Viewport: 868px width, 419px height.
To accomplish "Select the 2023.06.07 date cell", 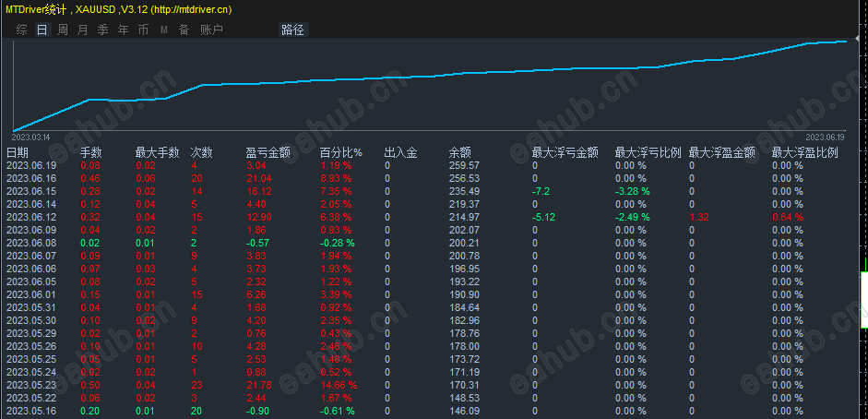I will 30,256.
